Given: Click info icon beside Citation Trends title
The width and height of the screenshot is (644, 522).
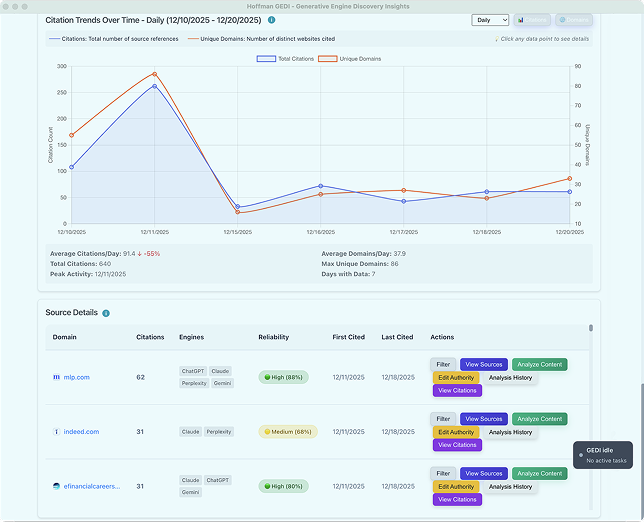Looking at the screenshot, I should tap(272, 19).
